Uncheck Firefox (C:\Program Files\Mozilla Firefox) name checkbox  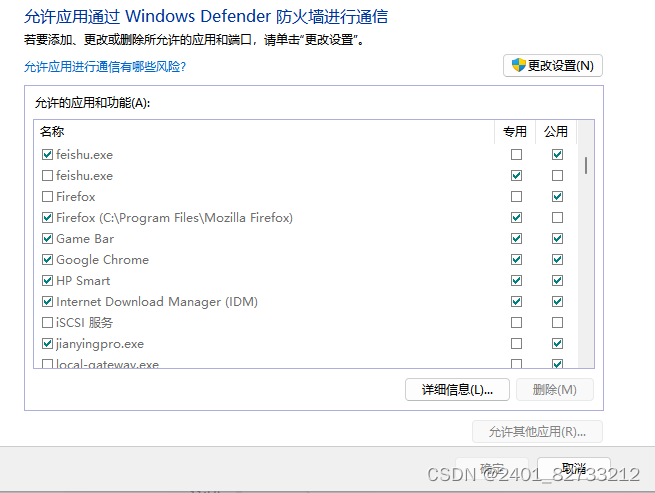pyautogui.click(x=48, y=218)
